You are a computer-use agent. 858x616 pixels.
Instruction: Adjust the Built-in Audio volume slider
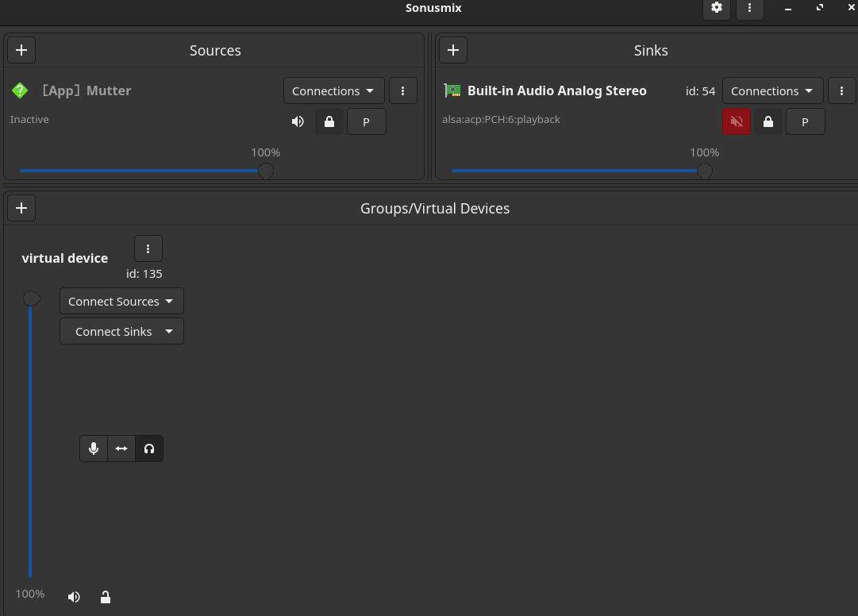click(x=582, y=171)
